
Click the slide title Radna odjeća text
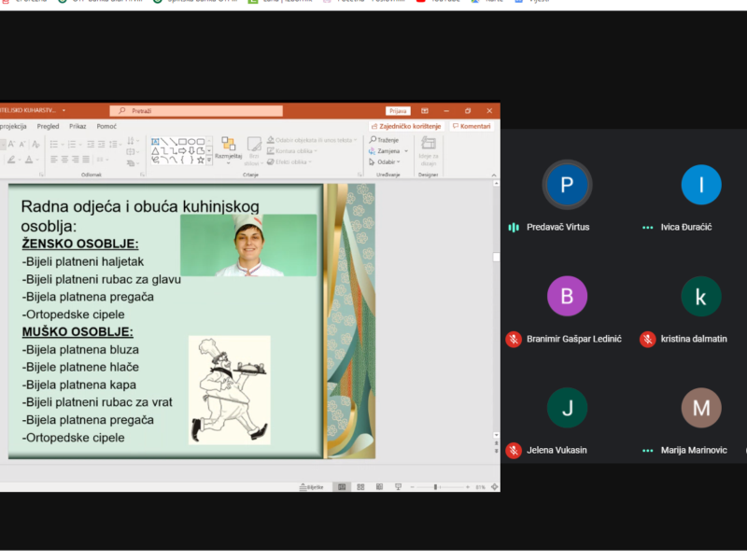pyautogui.click(x=140, y=216)
